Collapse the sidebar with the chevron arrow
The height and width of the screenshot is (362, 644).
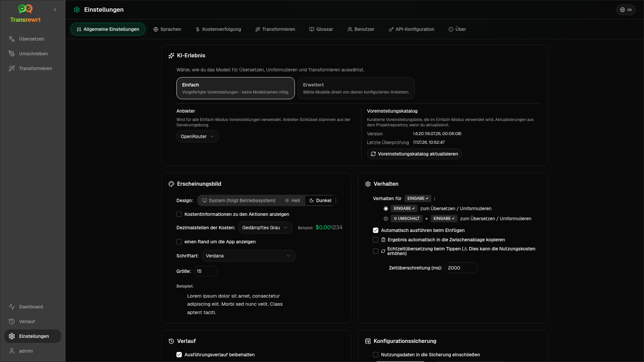[x=55, y=10]
